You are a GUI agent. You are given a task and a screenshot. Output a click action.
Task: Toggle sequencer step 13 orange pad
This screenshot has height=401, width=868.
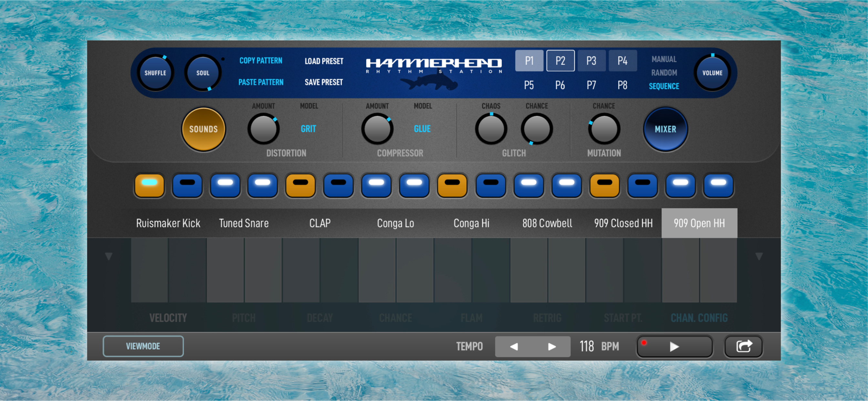tap(604, 185)
